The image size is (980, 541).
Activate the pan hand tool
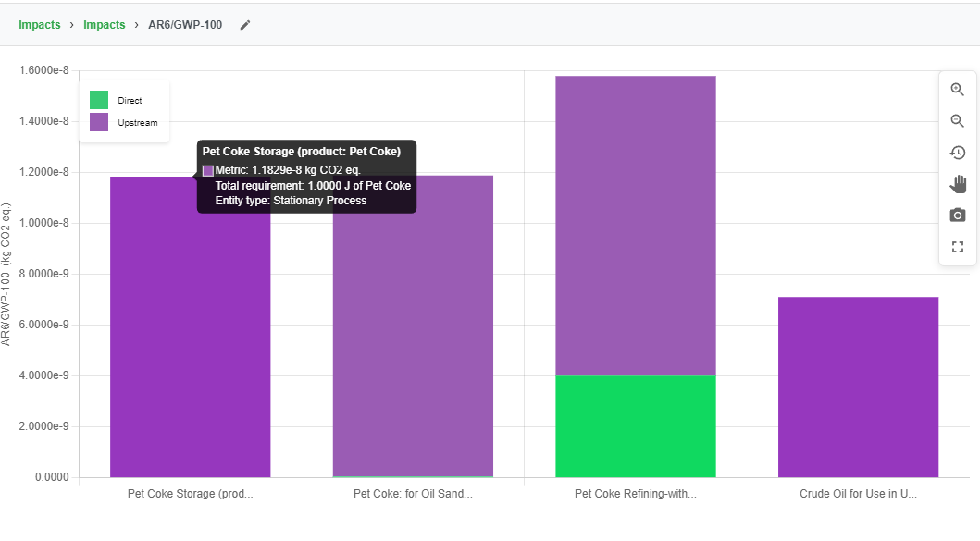pyautogui.click(x=958, y=184)
